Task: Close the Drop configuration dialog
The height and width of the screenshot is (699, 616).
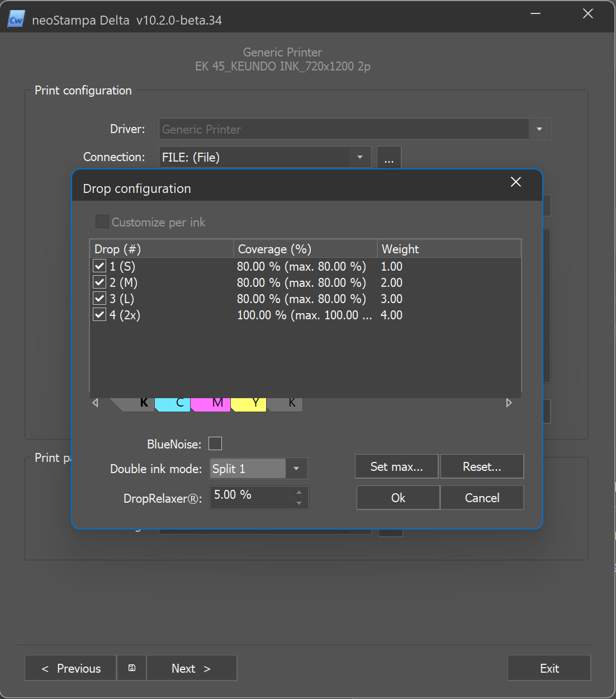Action: [x=516, y=182]
